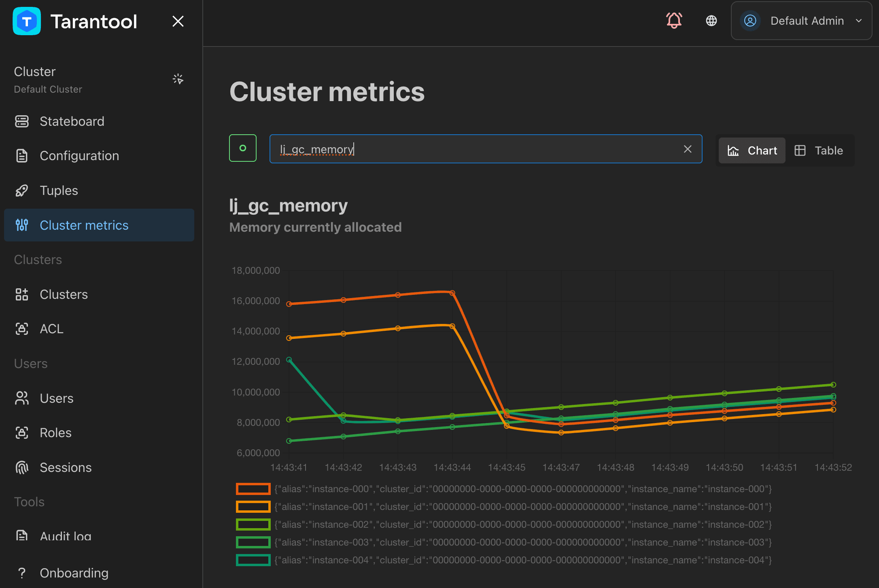Toggle instance-002 series color swatch
The image size is (879, 588).
(253, 525)
